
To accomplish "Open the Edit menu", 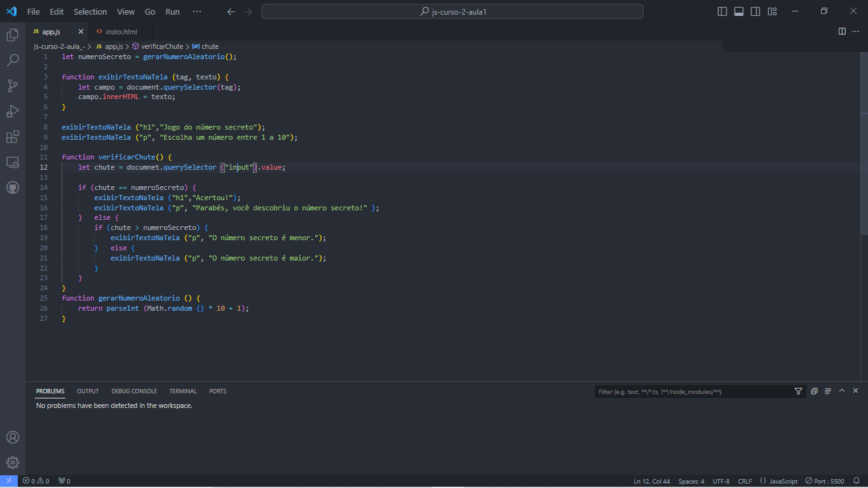I will 57,11.
